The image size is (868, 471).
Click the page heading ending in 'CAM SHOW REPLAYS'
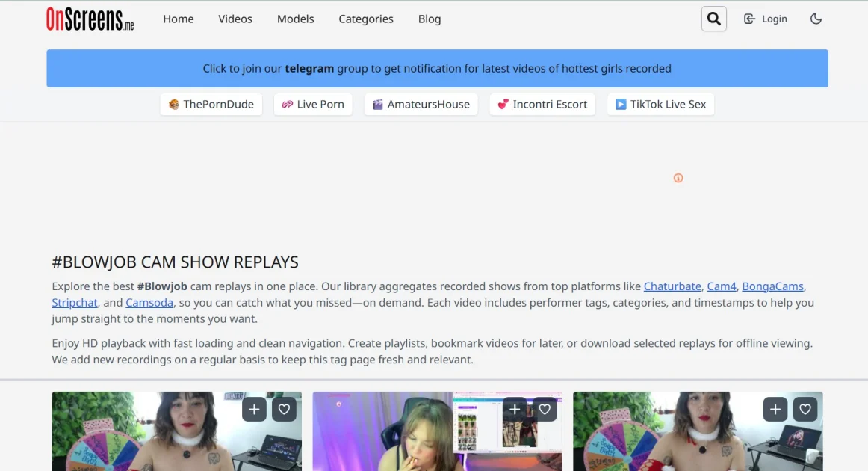pos(175,262)
